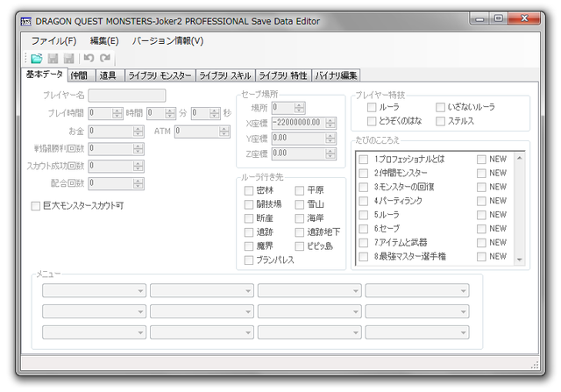Click the resize grip in status bar corner
The image size is (561, 392).
click(x=535, y=365)
